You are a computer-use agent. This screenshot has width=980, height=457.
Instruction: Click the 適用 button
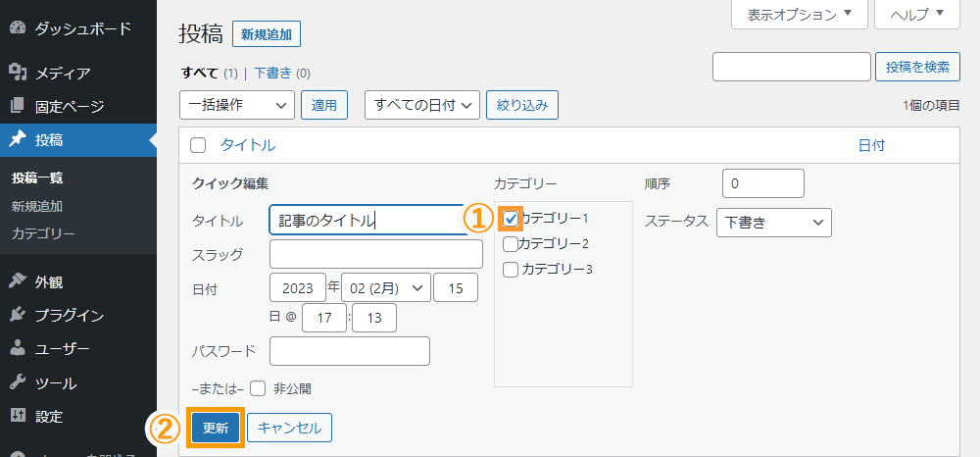(324, 105)
